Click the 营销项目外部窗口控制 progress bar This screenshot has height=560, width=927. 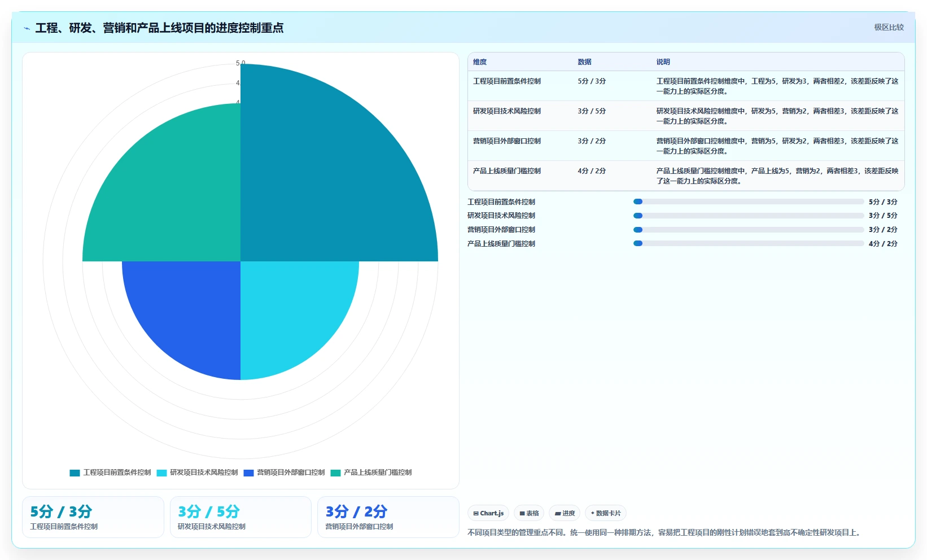749,230
